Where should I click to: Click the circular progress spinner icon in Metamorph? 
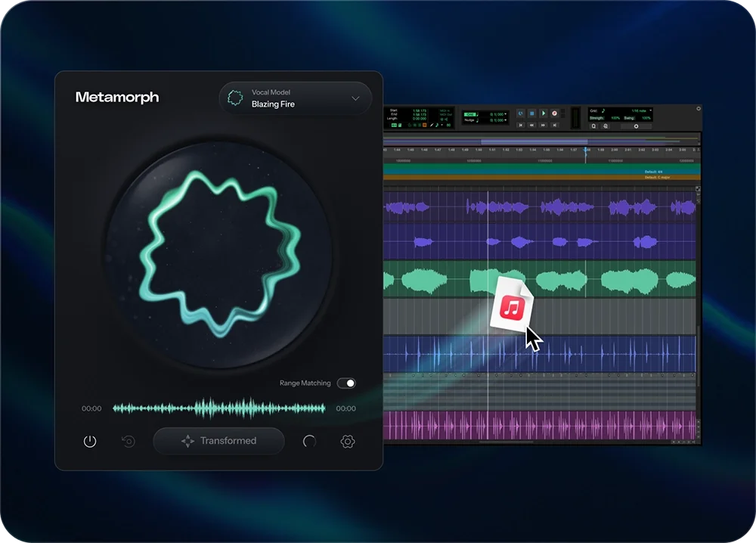click(x=309, y=441)
